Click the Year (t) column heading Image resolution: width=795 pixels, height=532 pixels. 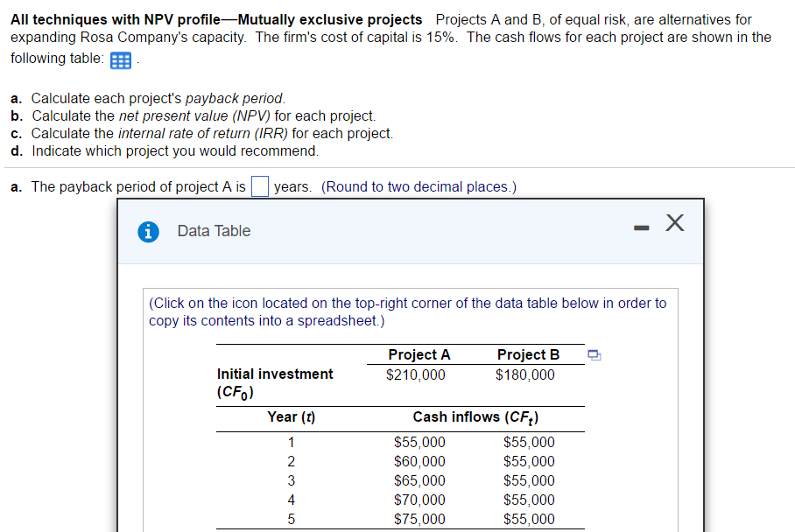[291, 416]
